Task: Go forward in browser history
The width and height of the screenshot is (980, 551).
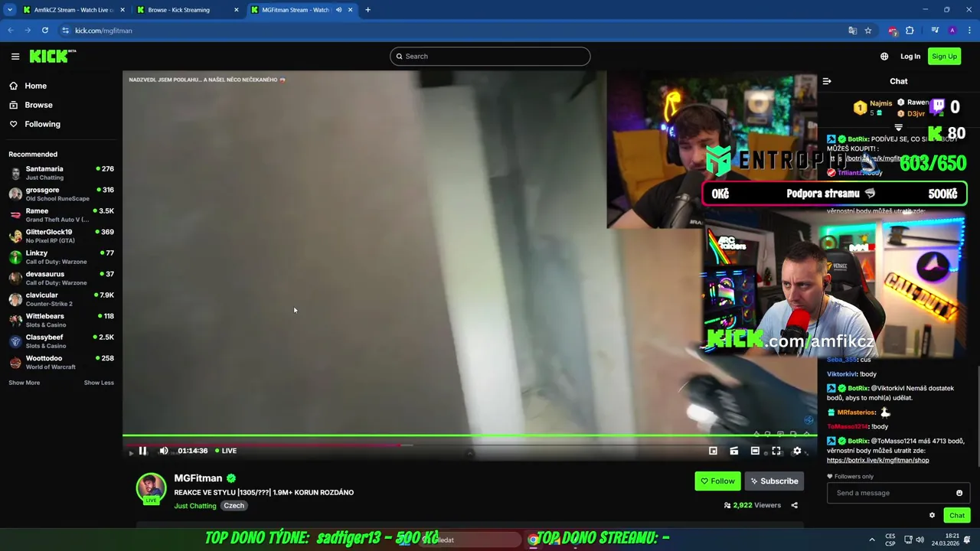Action: 28,31
